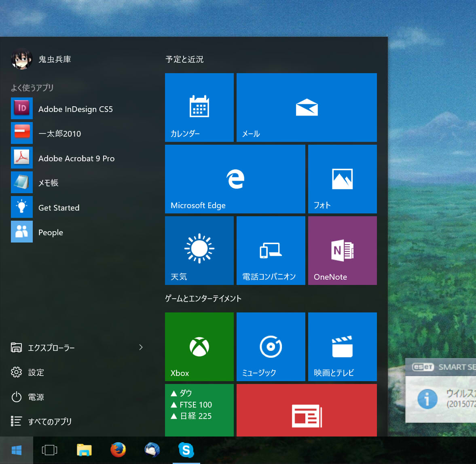Show すべてのアプリ all apps list

click(49, 422)
